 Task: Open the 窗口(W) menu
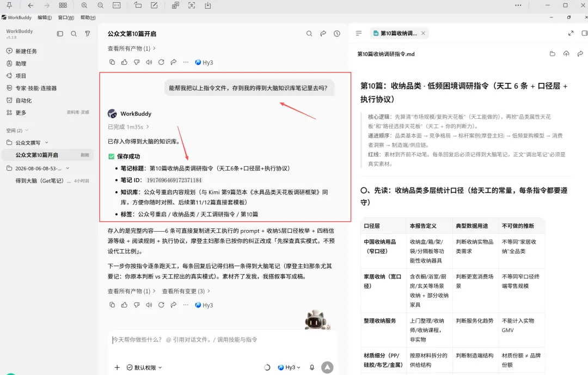[66, 17]
